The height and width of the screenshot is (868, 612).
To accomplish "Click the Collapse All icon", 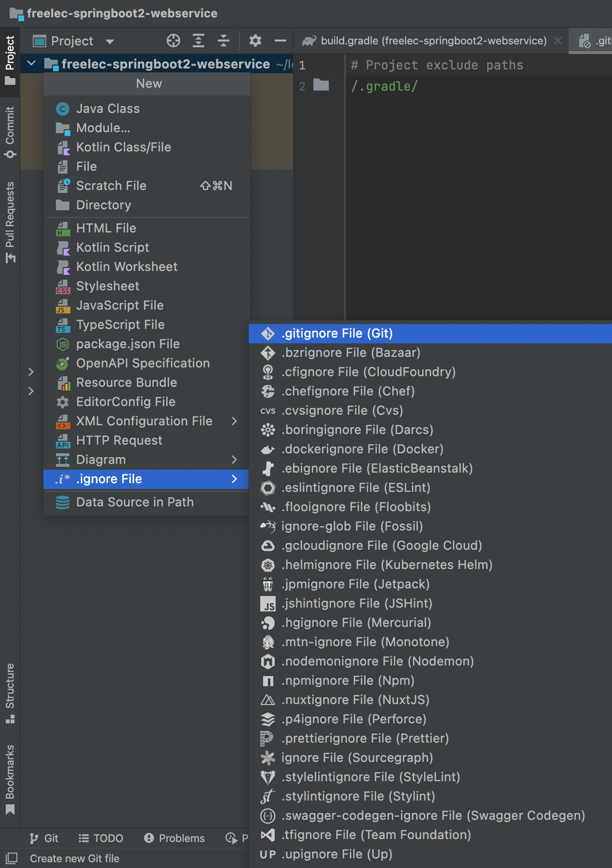I will point(224,41).
